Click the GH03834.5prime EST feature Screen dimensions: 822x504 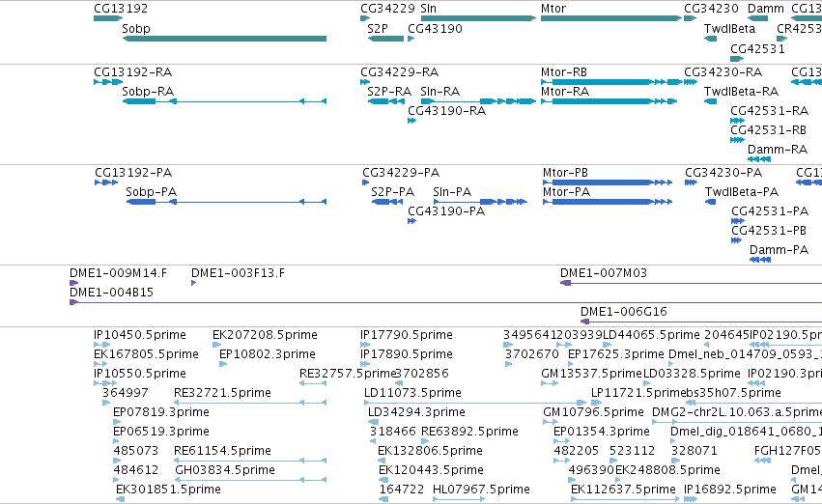coord(250,480)
